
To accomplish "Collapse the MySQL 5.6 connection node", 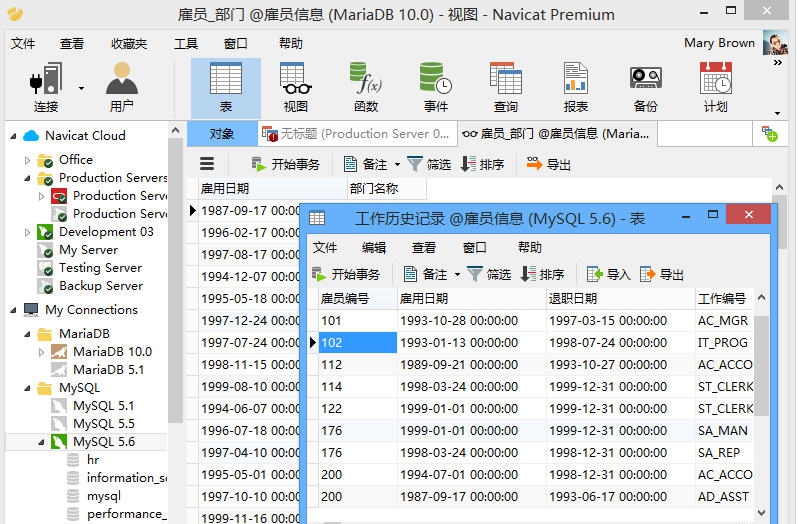I will click(41, 442).
